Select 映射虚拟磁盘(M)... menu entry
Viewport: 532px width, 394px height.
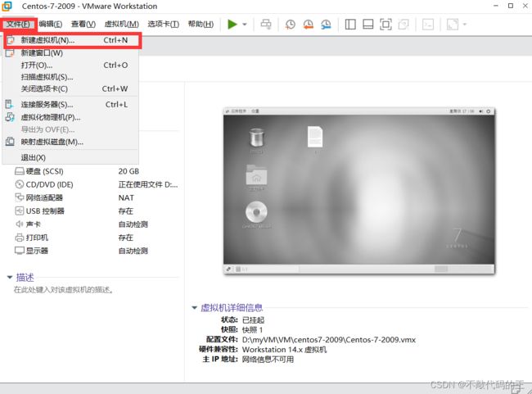70,142
